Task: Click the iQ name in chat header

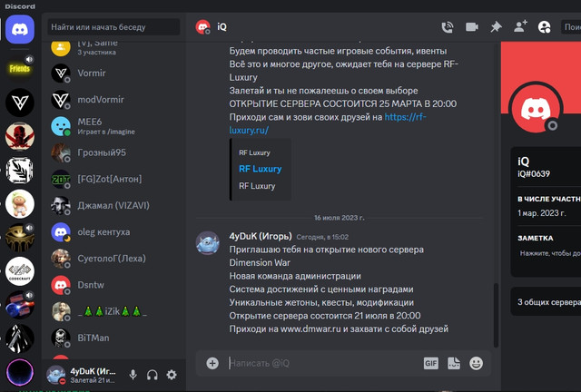Action: point(222,27)
